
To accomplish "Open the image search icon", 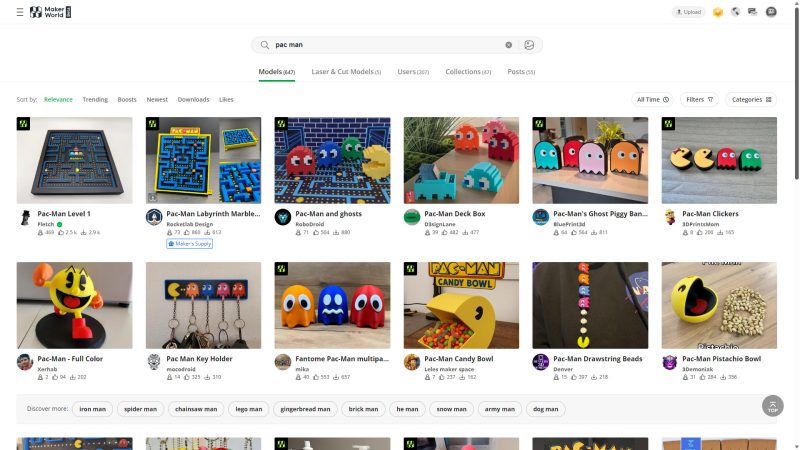I will click(x=529, y=45).
